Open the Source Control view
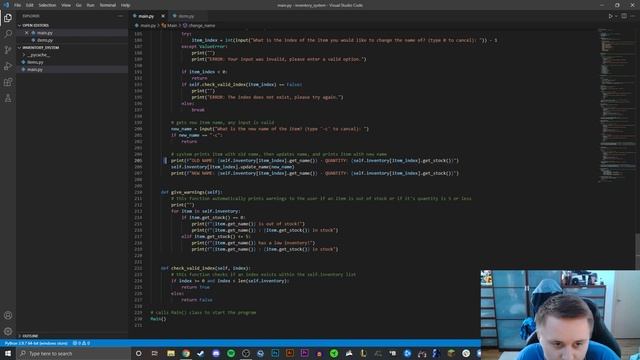This screenshot has width=640, height=360. point(8,50)
